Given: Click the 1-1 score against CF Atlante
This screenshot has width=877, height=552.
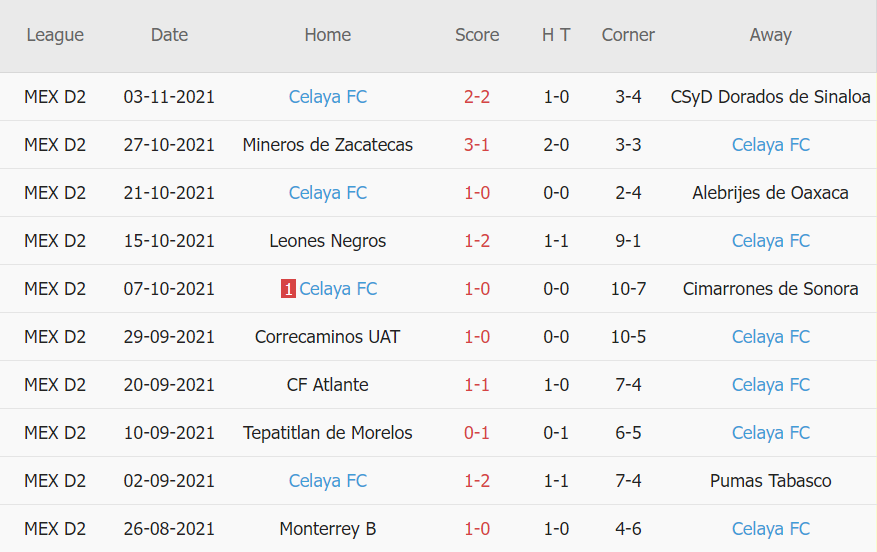Looking at the screenshot, I should (477, 385).
